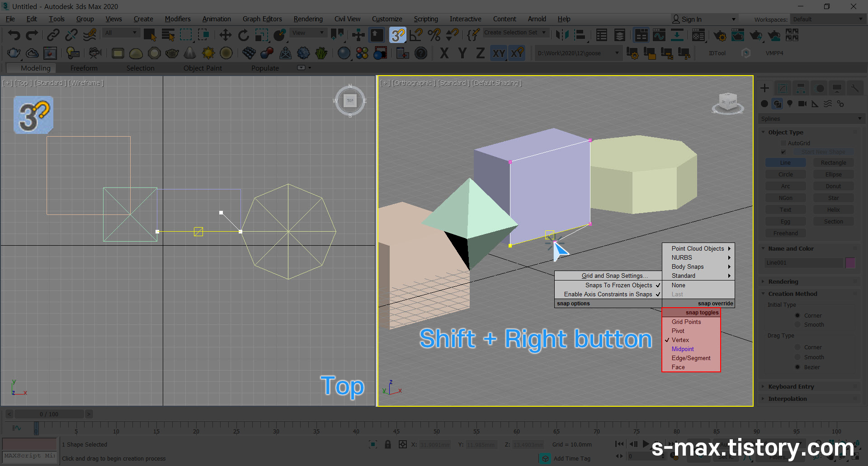Open the Modify command panel tab
The height and width of the screenshot is (466, 868).
pyautogui.click(x=783, y=88)
